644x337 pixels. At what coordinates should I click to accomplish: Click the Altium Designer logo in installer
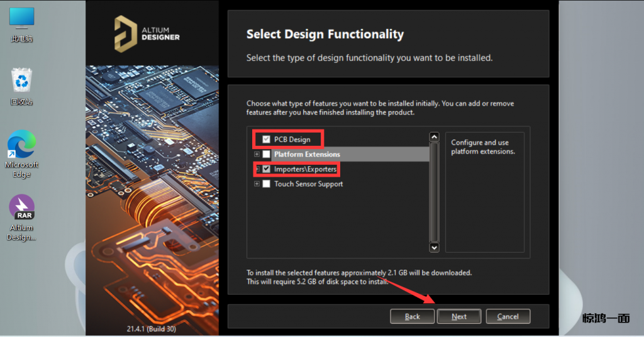[147, 33]
